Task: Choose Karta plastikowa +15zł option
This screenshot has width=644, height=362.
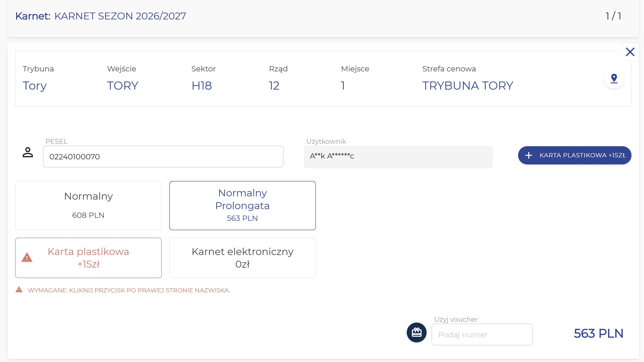Action: pos(88,258)
